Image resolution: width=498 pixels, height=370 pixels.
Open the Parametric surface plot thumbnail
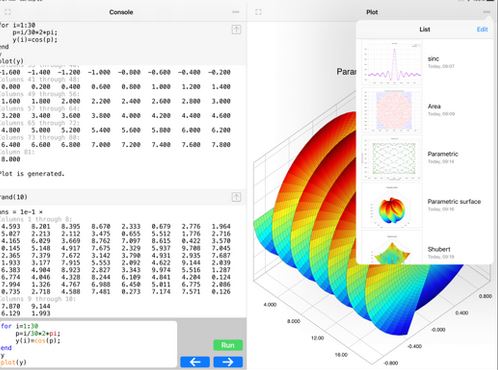[392, 206]
